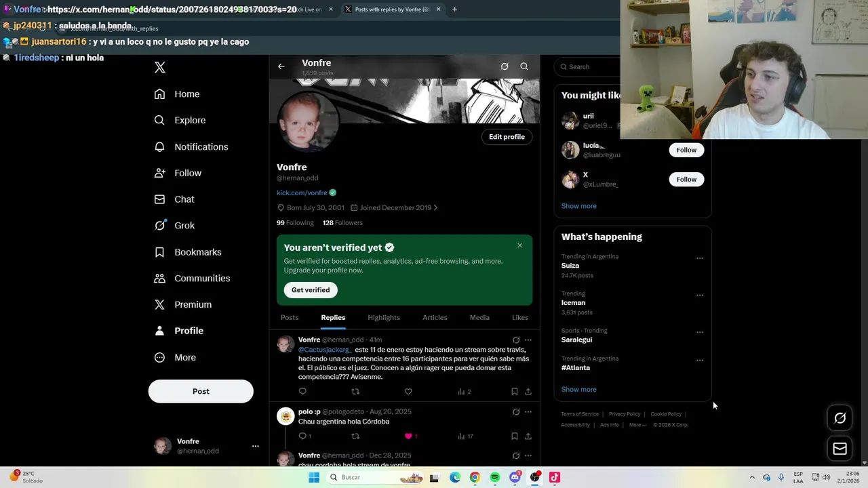This screenshot has width=868, height=488.
Task: Switch to the Highlights tab
Action: pyautogui.click(x=384, y=317)
